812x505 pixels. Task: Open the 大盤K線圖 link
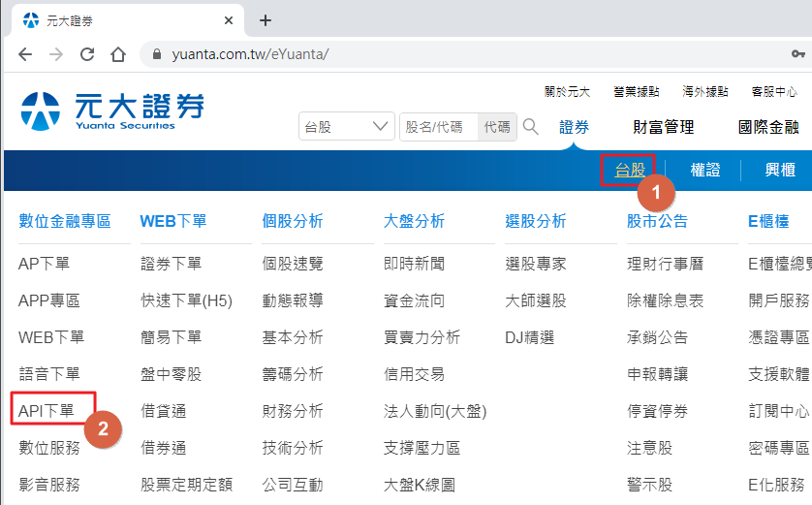(x=420, y=485)
